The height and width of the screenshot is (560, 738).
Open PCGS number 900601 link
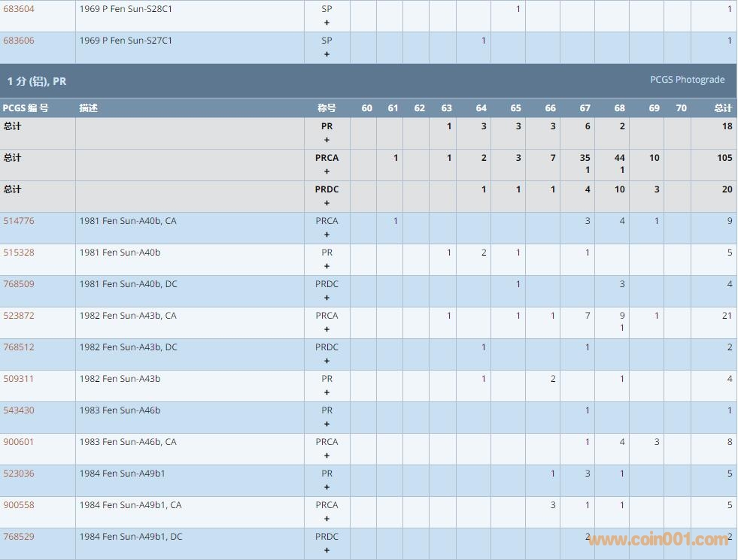[x=19, y=442]
